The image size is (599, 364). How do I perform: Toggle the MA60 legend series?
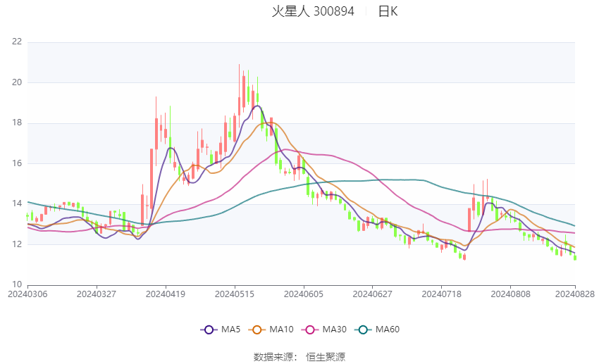coord(377,330)
